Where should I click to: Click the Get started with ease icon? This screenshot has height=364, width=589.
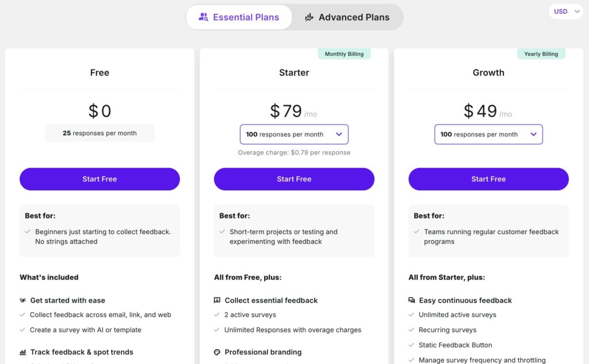[23, 300]
